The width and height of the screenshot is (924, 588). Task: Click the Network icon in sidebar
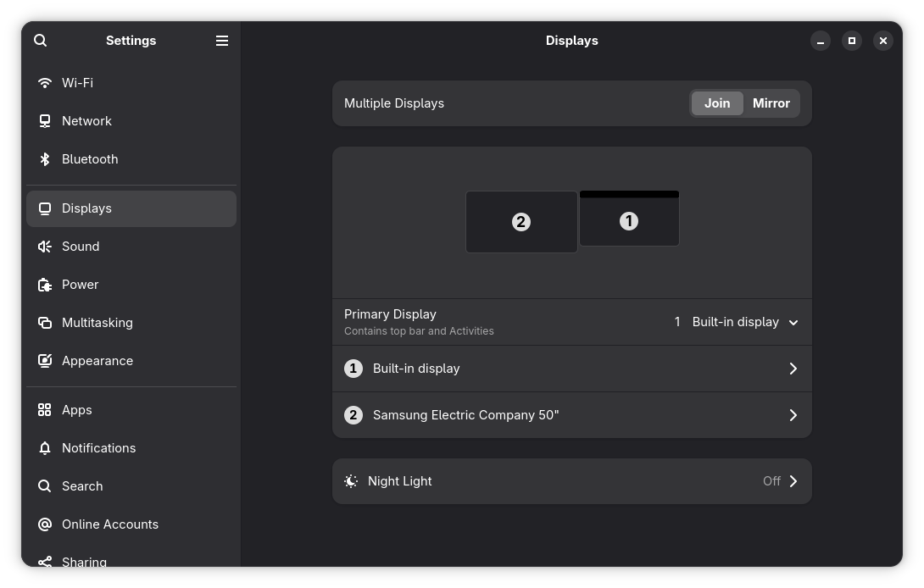coord(45,121)
